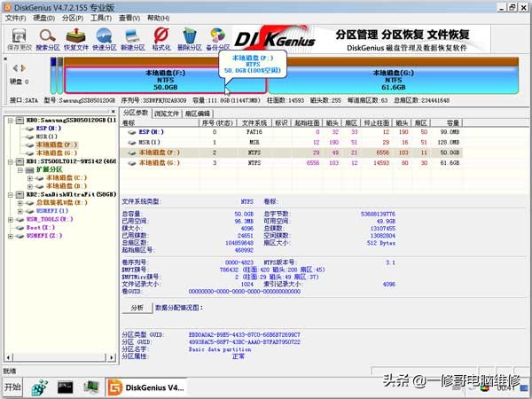Viewport: 532px width, 399px height.
Task: Close the left tree panel with X
Action: [113, 112]
